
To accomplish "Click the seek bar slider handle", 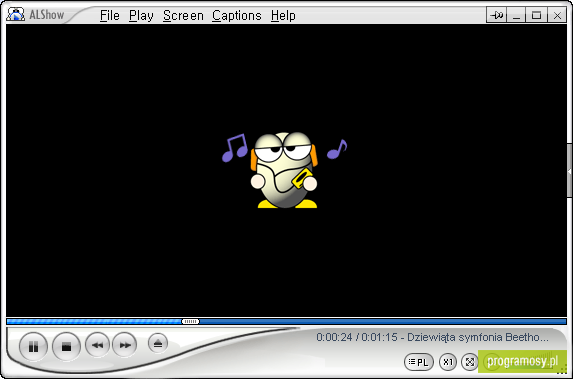I will tap(190, 322).
